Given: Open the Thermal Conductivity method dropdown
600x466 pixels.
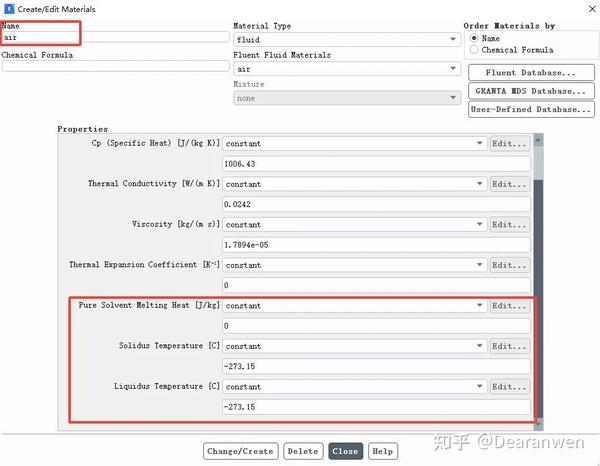Looking at the screenshot, I should (354, 184).
